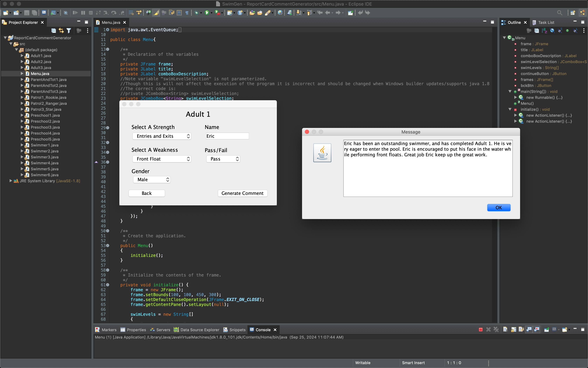588x368 pixels.
Task: Click the green Run button in toolbar
Action: point(207,13)
